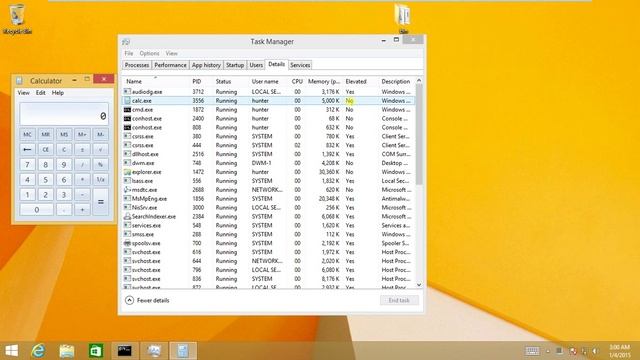
Task: Select the lsass.exe process row
Action: pos(269,181)
